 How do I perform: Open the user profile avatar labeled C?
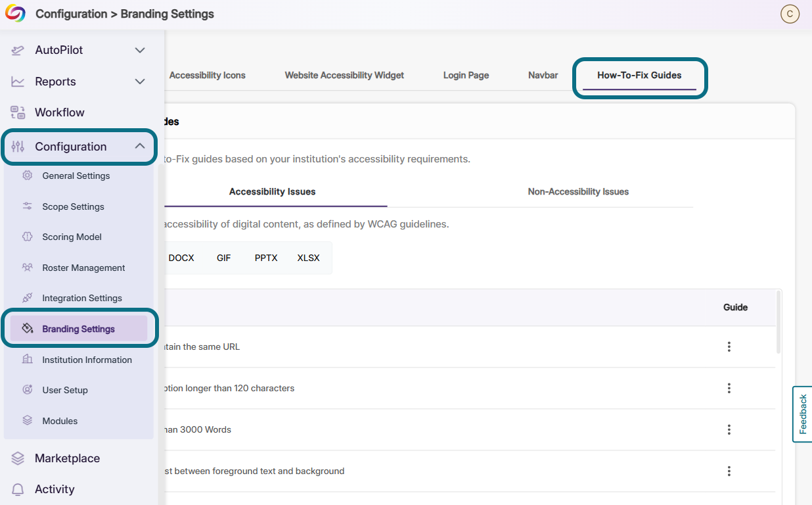pyautogui.click(x=790, y=14)
